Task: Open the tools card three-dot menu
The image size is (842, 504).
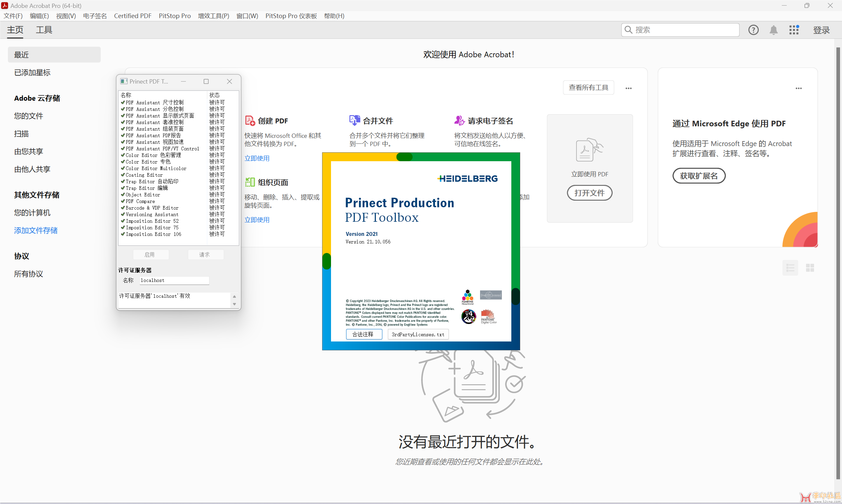Action: tap(628, 88)
